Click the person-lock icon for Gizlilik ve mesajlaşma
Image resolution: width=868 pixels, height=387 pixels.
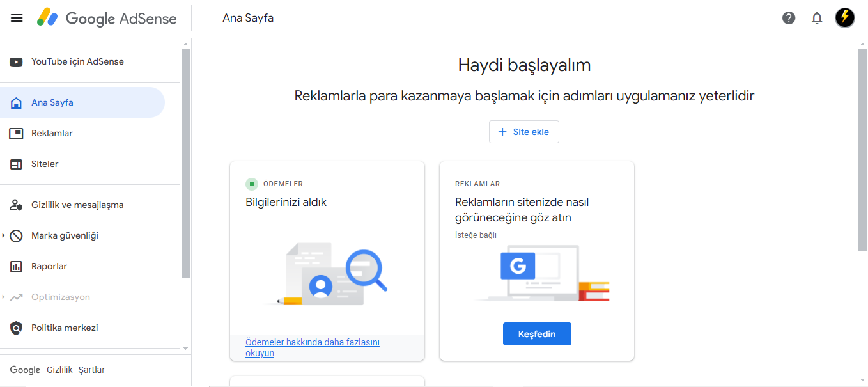[x=16, y=205]
